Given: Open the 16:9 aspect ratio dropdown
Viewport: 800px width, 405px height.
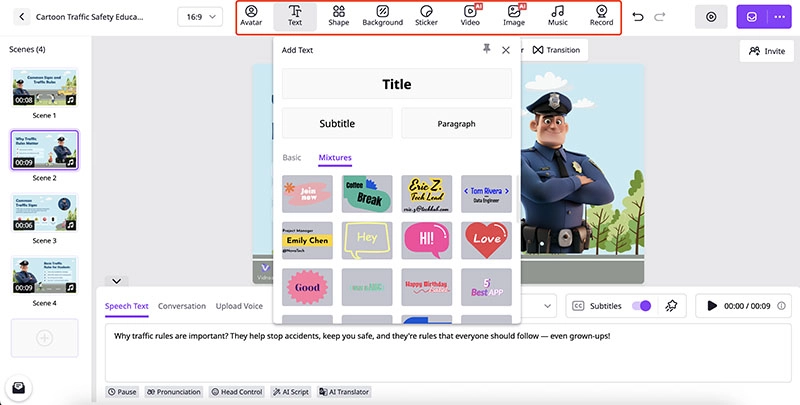Looking at the screenshot, I should pyautogui.click(x=200, y=17).
